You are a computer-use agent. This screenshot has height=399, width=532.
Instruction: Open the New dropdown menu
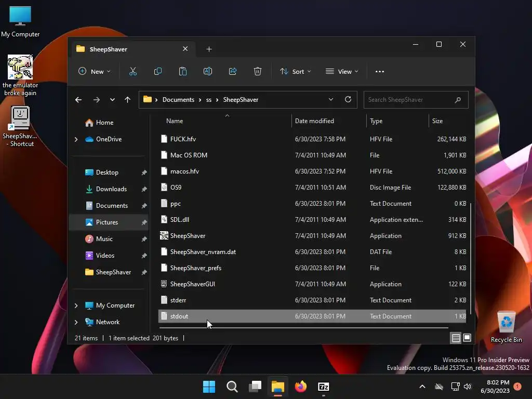tap(95, 71)
